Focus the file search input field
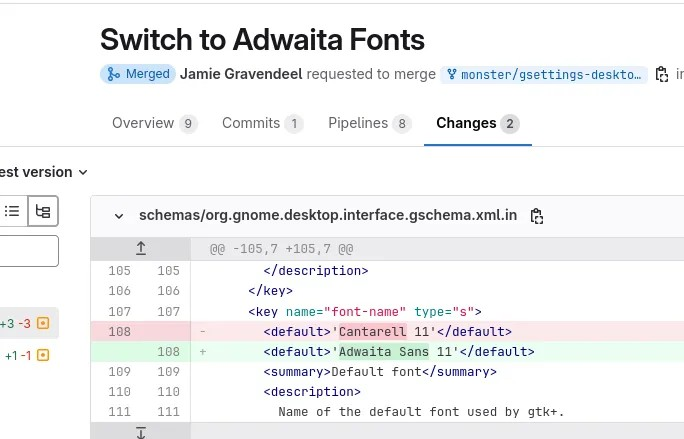 29,251
